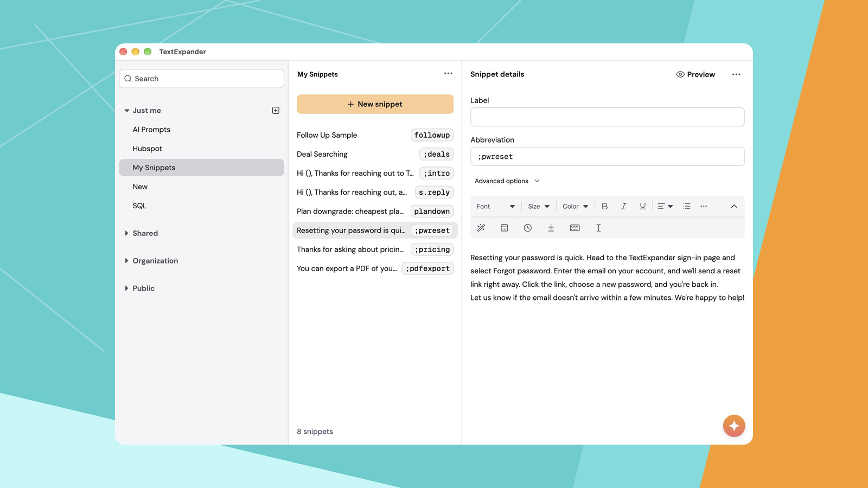Select the ;pdfexport snippet row
Screen dimensions: 868x488
pyautogui.click(x=375, y=268)
